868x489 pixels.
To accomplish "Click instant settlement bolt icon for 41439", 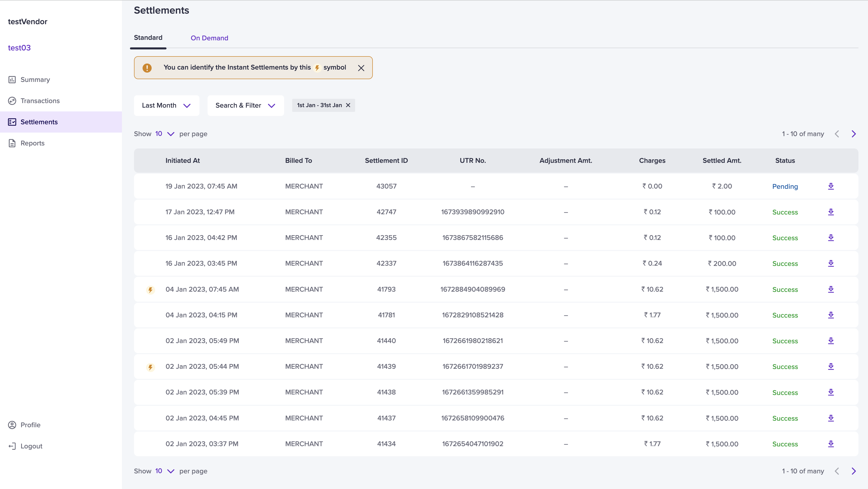I will pos(151,367).
